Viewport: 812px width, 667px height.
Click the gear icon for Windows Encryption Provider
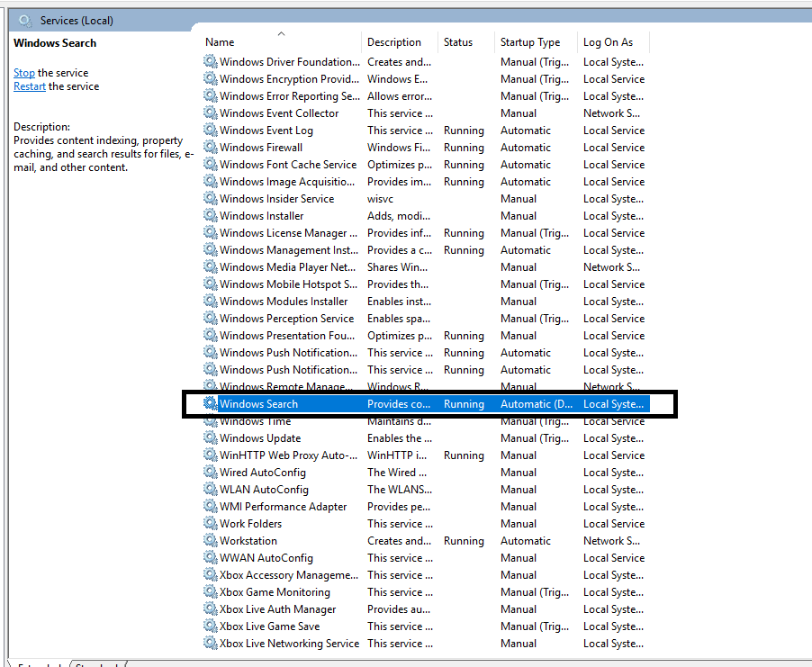click(x=211, y=78)
